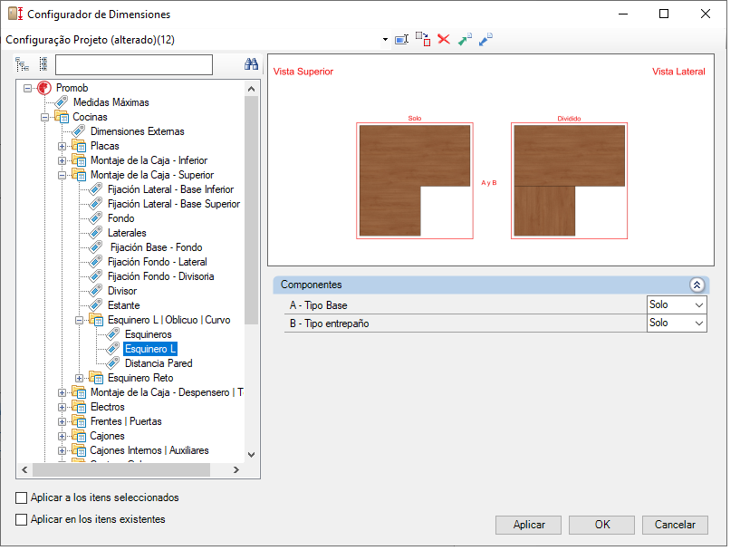The width and height of the screenshot is (740, 560).
Task: Collapse the Cocinas node
Action: (44, 117)
